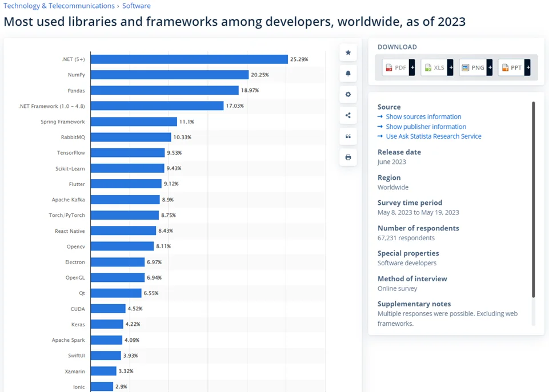Click the 67,231 respondents text
Screen dimensions: 549x392
click(x=406, y=238)
